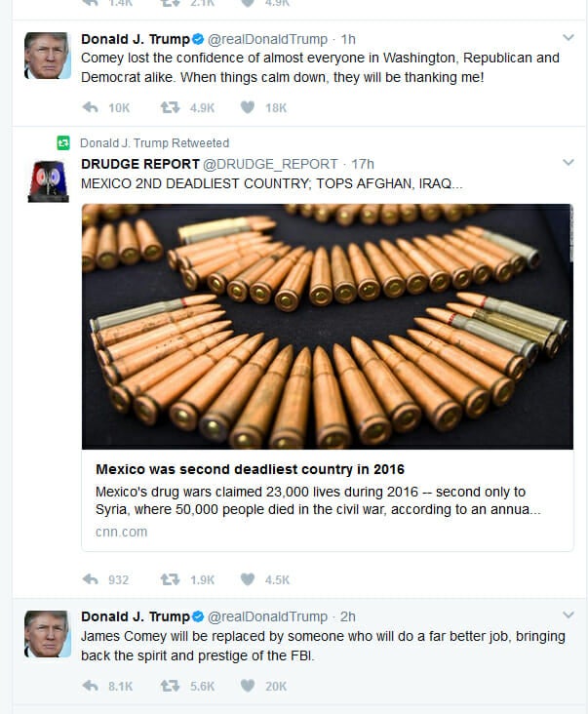This screenshot has width=588, height=714.
Task: Like the Drudge Report tweet with 4.5K hearts
Action: point(248,579)
